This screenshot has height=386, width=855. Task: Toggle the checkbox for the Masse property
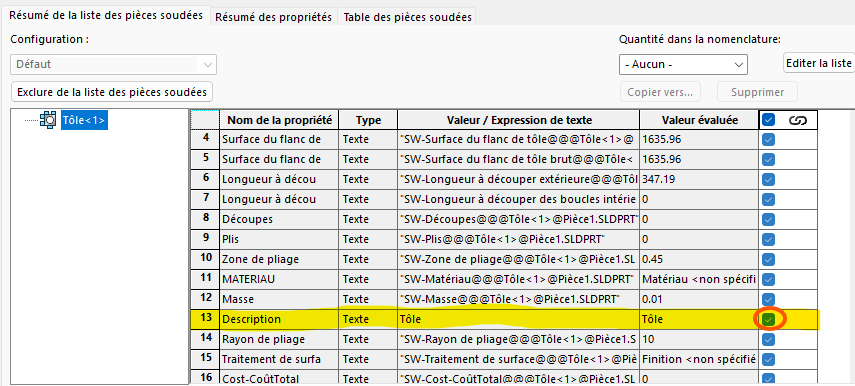tap(768, 299)
